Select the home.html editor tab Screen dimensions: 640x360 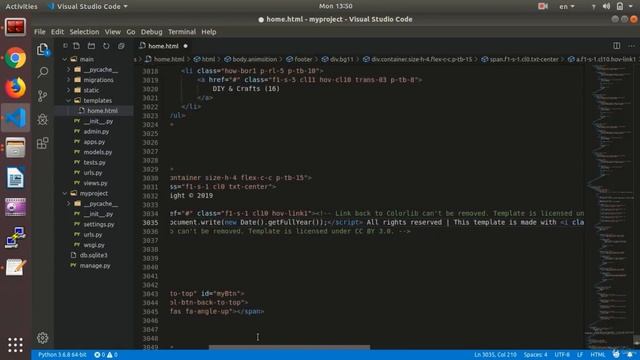pos(163,46)
